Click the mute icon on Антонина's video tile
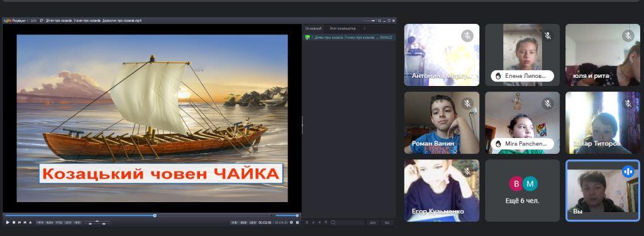Image resolution: width=644 pixels, height=236 pixels. pos(467,36)
